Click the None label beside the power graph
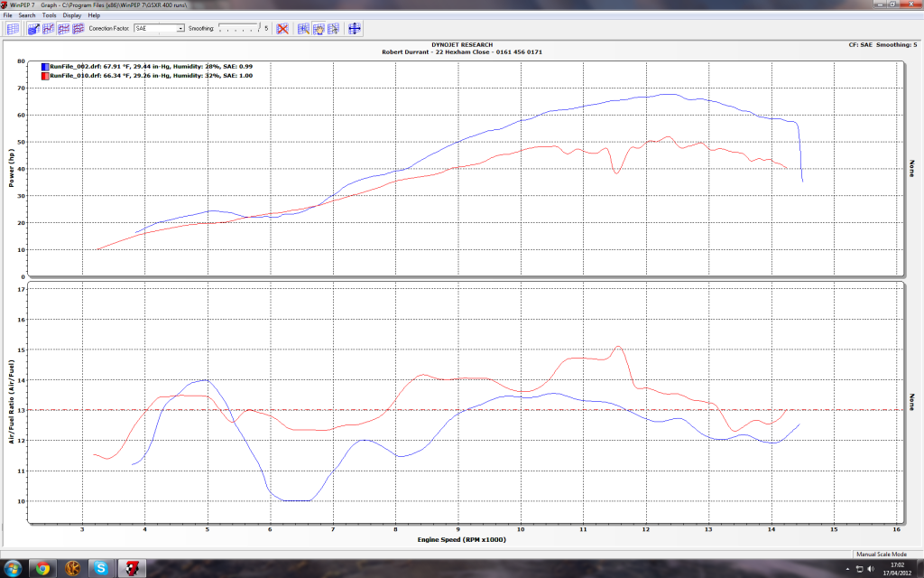Viewport: 924px width, 578px height. pos(911,168)
